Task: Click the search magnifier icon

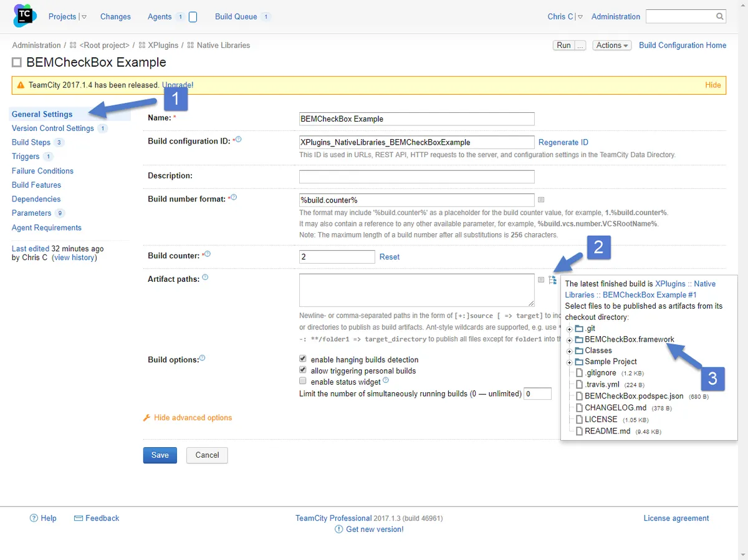Action: (720, 17)
